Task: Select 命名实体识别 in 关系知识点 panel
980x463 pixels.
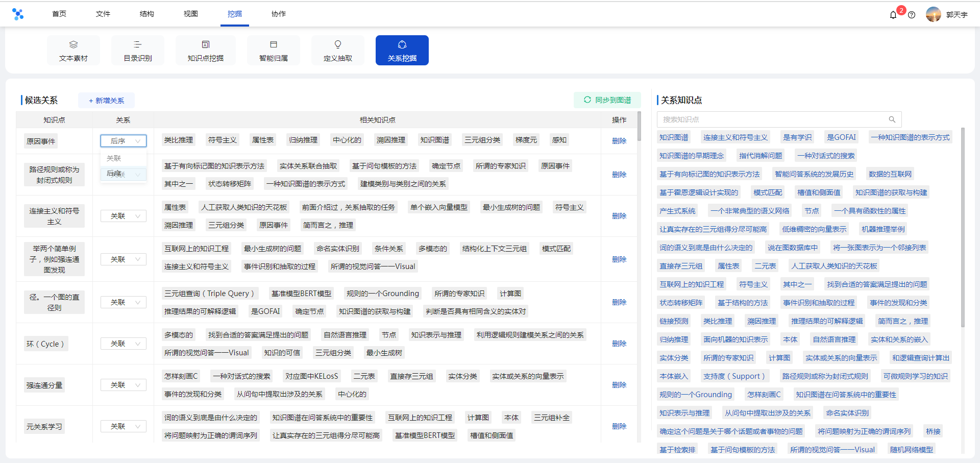Action: click(847, 413)
